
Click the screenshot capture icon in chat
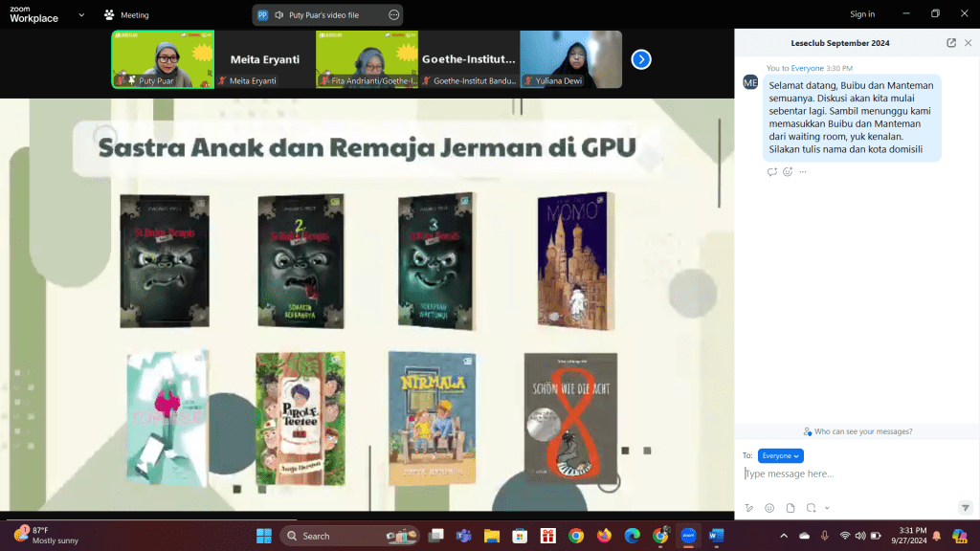(811, 508)
